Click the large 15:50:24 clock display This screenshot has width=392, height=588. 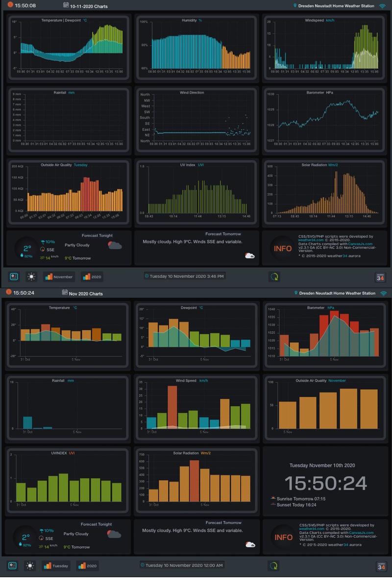point(326,483)
